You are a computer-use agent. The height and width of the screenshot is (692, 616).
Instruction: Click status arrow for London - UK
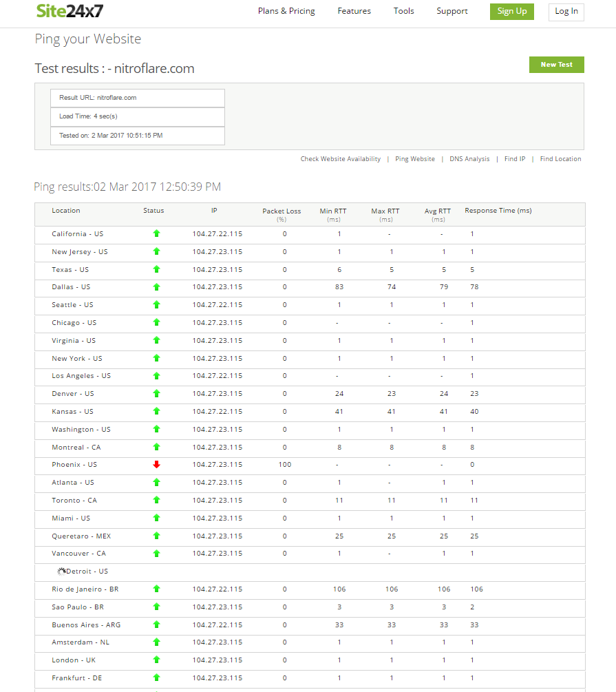[156, 660]
